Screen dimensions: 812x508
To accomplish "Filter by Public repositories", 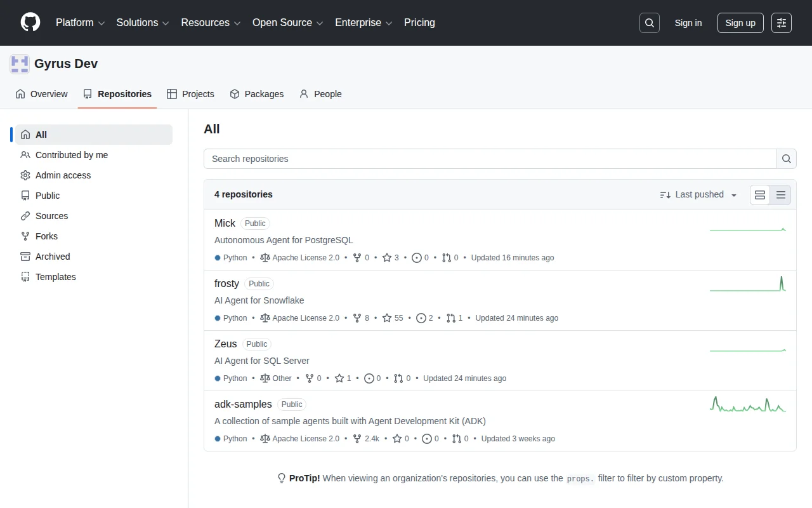I will click(x=94, y=196).
